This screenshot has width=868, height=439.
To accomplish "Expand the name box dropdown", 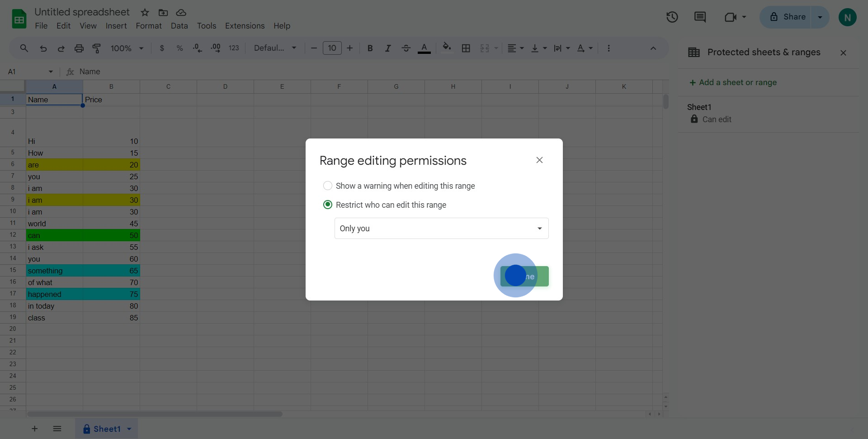I will tap(51, 72).
